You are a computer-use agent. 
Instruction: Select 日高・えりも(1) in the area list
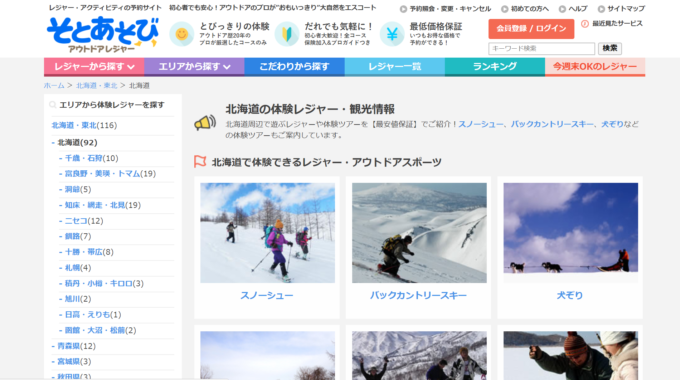pos(93,314)
